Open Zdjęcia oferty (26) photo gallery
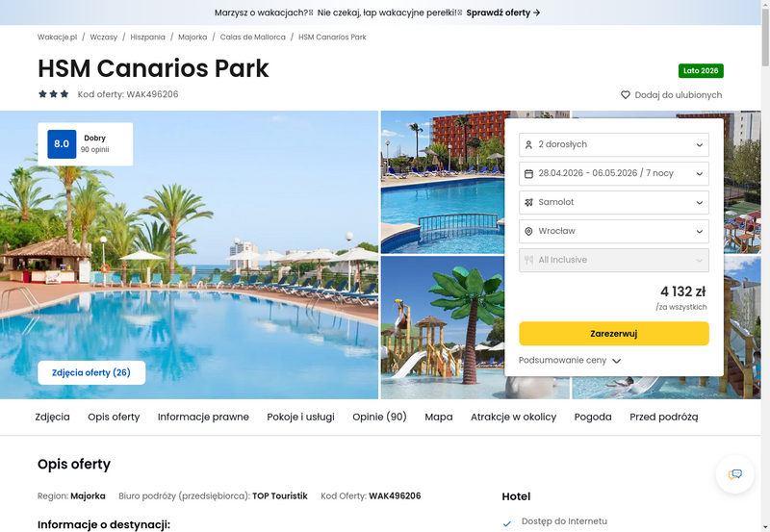The width and height of the screenshot is (770, 532). click(91, 372)
